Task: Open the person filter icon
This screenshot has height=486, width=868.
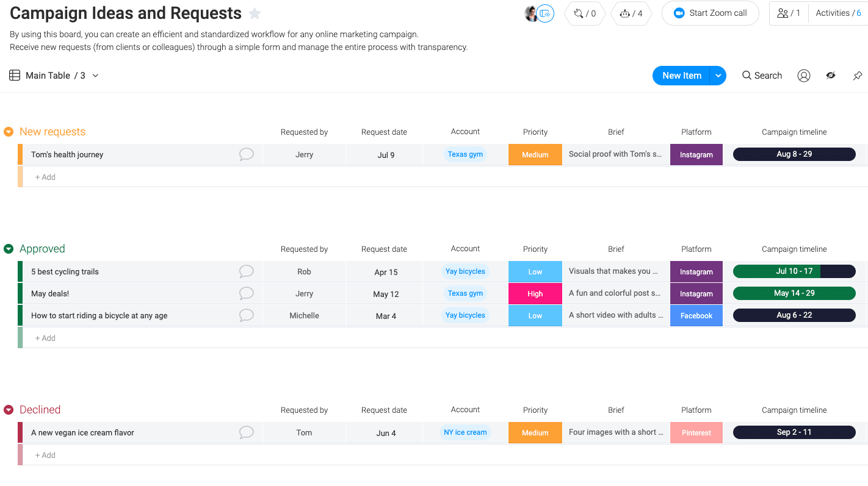Action: (803, 76)
